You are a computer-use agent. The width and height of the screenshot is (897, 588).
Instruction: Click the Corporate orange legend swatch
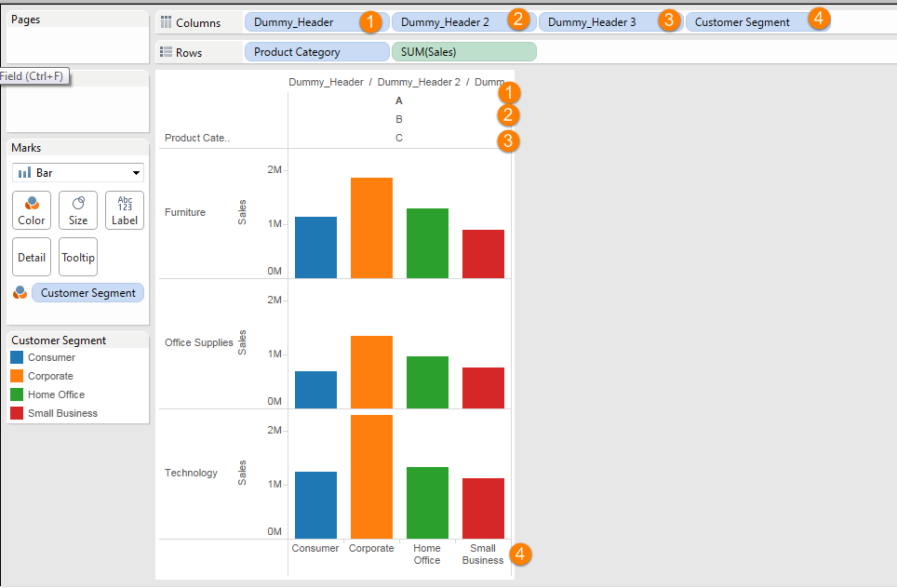[17, 376]
